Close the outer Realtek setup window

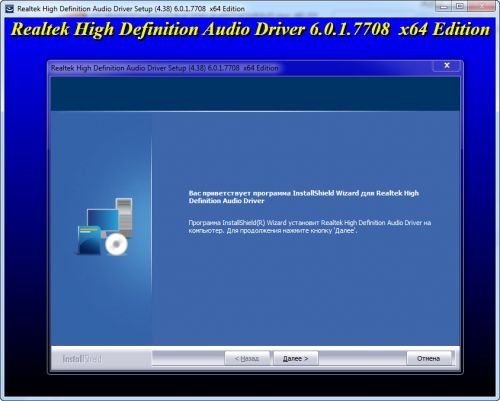(482, 6)
